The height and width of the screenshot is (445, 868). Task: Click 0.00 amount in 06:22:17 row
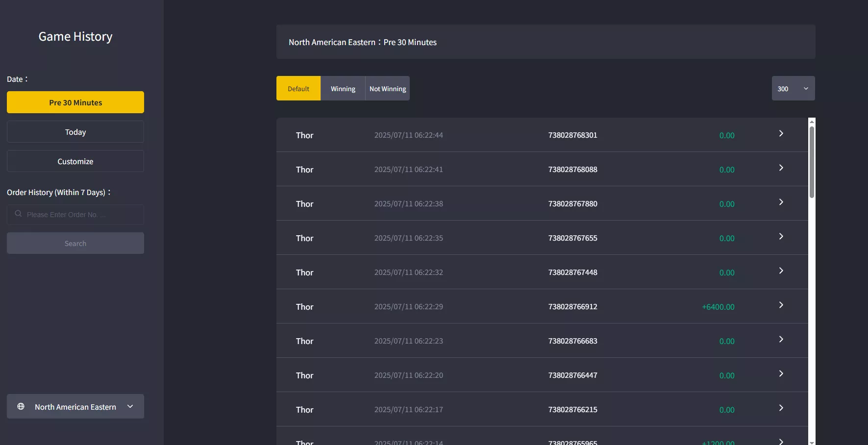(727, 410)
